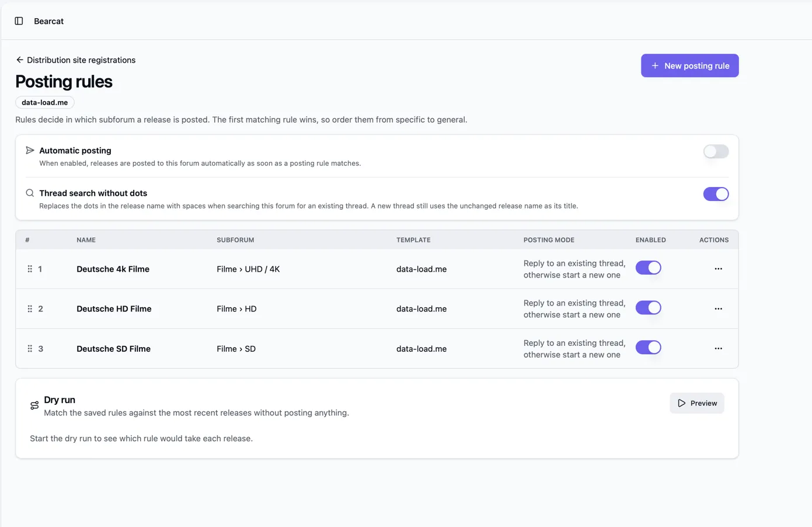
Task: Toggle the sidebar panel icon
Action: pyautogui.click(x=19, y=21)
